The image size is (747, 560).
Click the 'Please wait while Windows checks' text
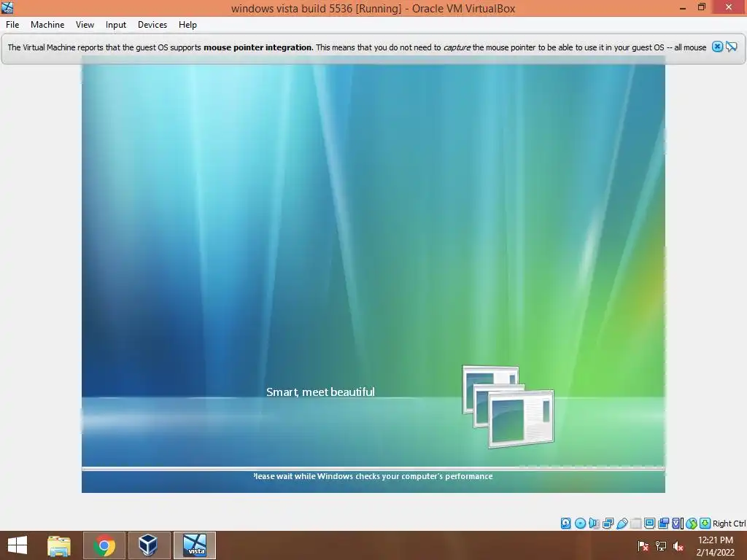[x=373, y=476]
